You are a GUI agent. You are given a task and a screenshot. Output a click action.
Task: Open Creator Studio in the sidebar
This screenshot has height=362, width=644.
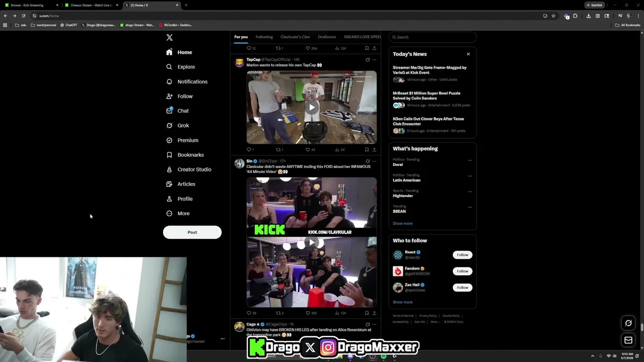click(189, 169)
